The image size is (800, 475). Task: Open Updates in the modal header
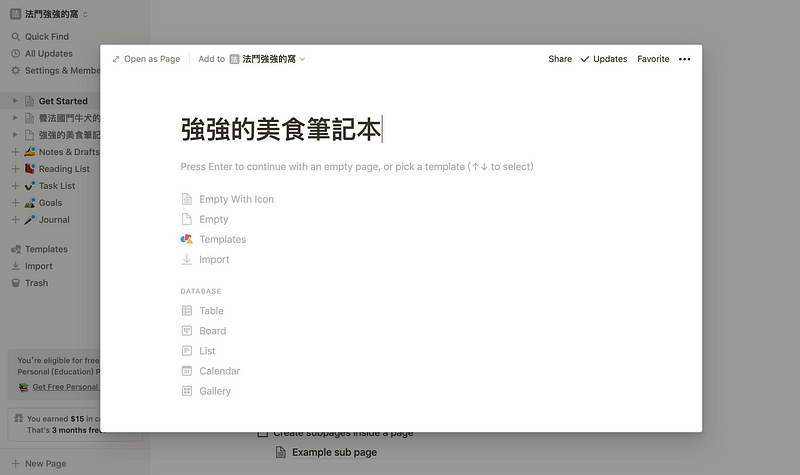click(x=604, y=59)
